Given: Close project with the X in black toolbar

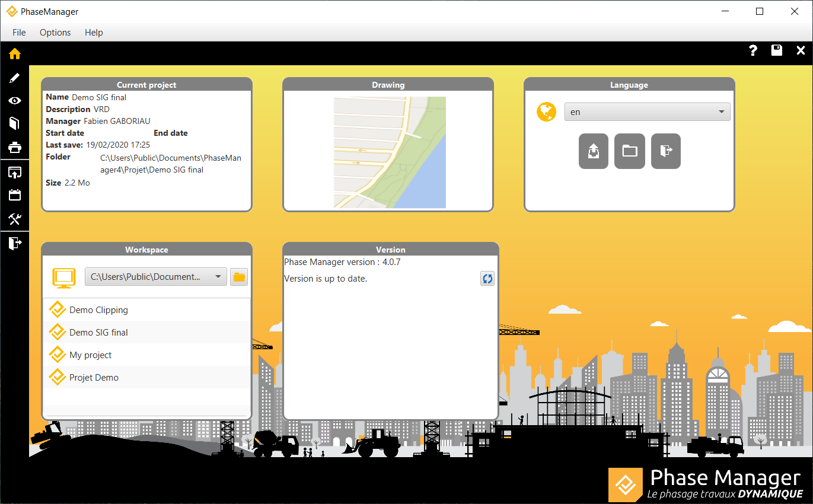Looking at the screenshot, I should pyautogui.click(x=801, y=50).
